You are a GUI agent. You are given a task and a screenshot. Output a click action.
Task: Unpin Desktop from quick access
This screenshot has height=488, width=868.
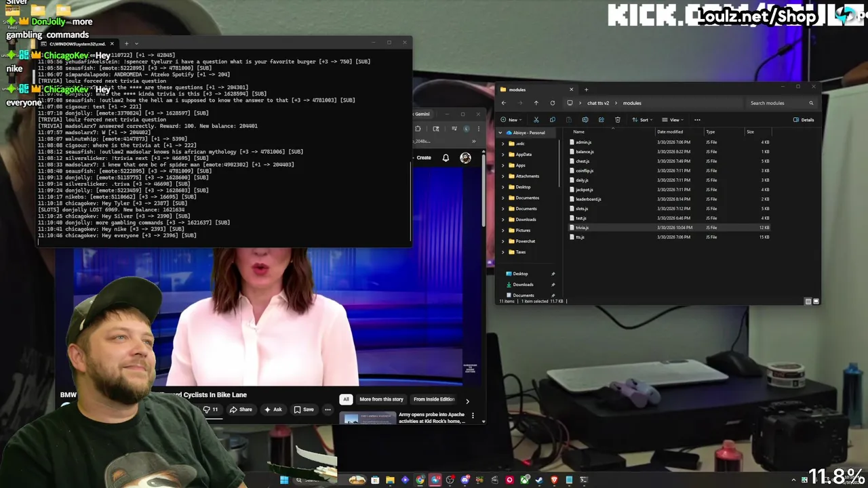point(553,274)
